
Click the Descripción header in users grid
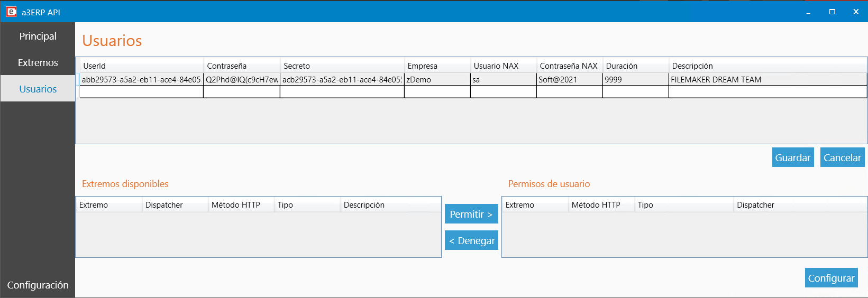click(x=768, y=66)
